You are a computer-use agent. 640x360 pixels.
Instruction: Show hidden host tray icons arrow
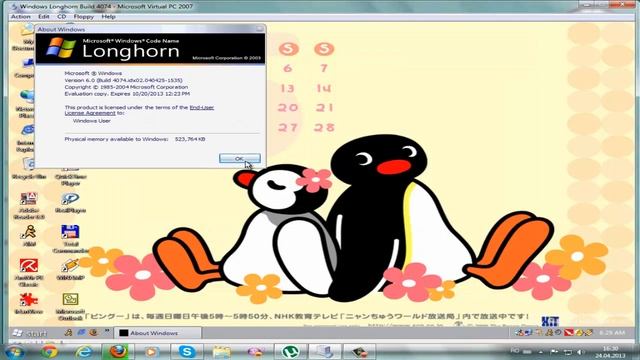541,351
